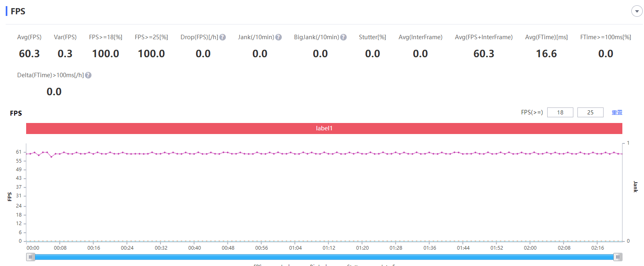Click the 01:04 tick on the time axis

295,248
